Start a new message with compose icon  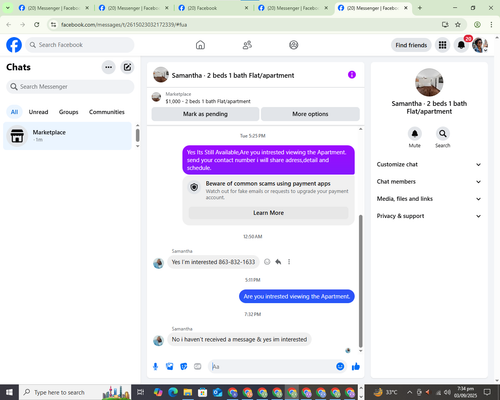[x=127, y=67]
